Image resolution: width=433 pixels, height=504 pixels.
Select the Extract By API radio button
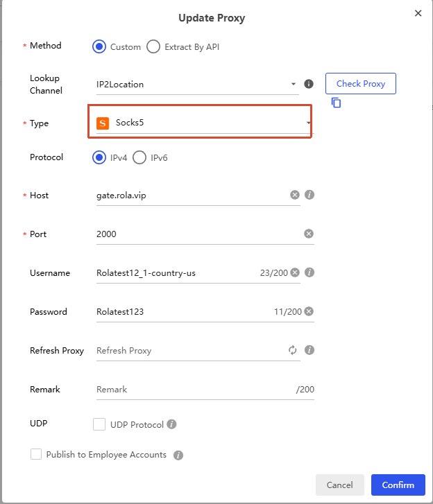(x=153, y=46)
